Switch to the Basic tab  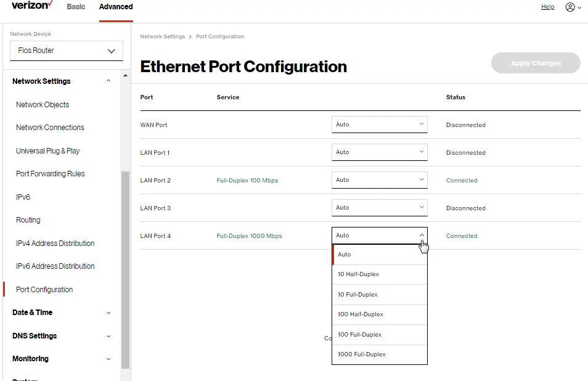76,7
